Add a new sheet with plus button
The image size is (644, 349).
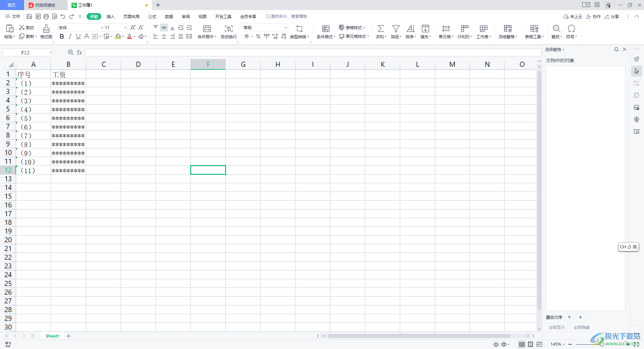click(x=69, y=336)
